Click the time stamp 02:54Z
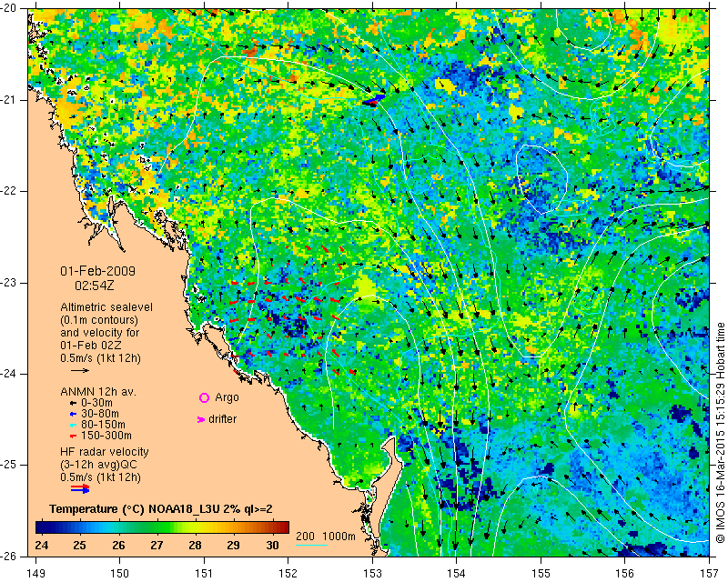This screenshot has width=728, height=582. (x=95, y=286)
